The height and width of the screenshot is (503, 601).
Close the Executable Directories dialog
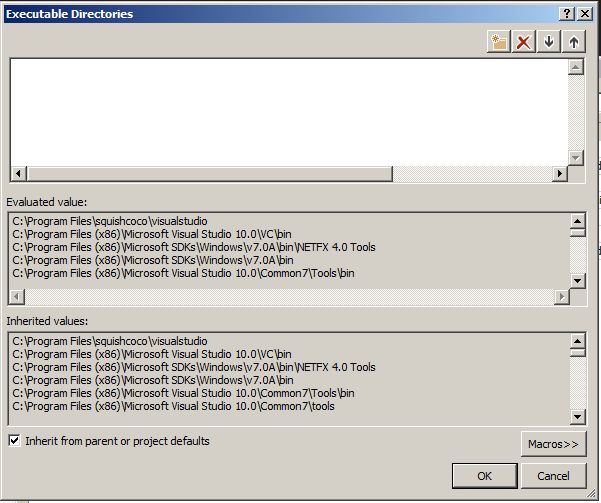585,14
